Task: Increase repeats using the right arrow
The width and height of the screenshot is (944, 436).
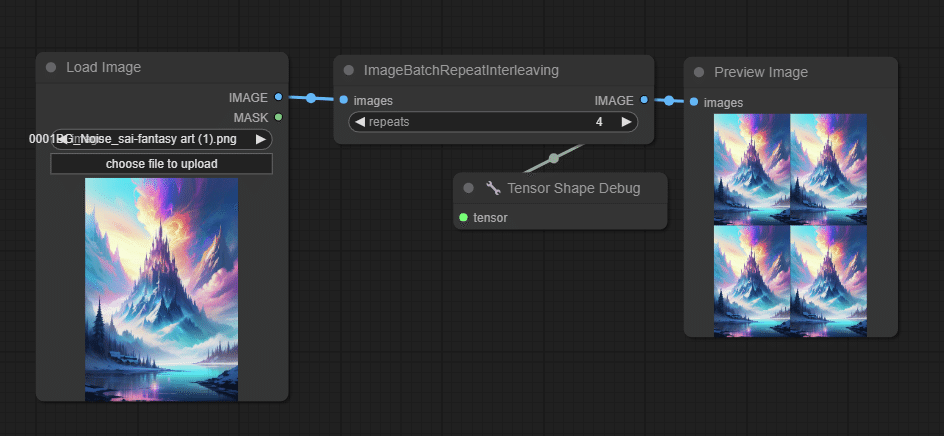Action: point(627,122)
